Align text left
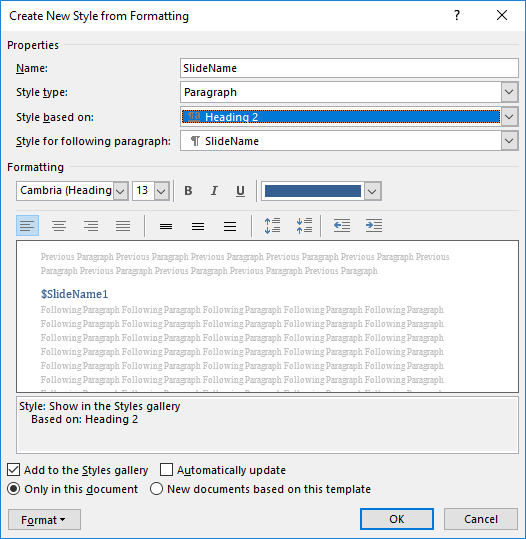Screen dimensions: 526x539 click(x=27, y=226)
